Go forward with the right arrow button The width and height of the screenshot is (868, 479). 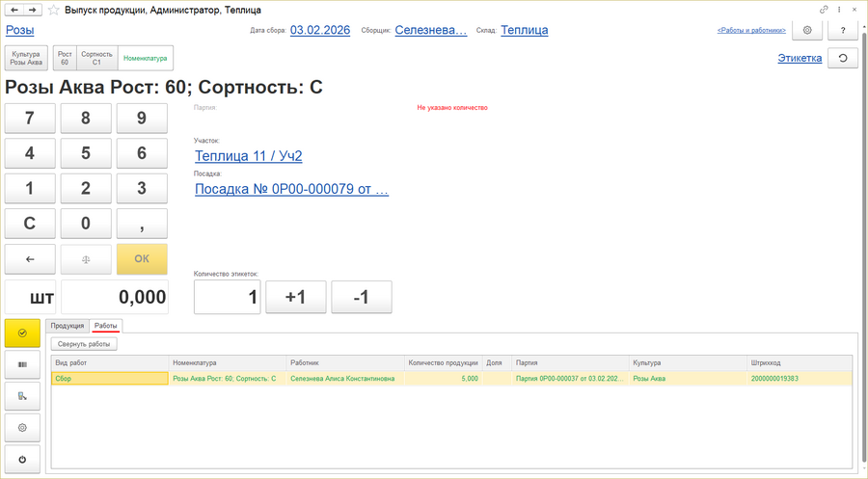[33, 10]
